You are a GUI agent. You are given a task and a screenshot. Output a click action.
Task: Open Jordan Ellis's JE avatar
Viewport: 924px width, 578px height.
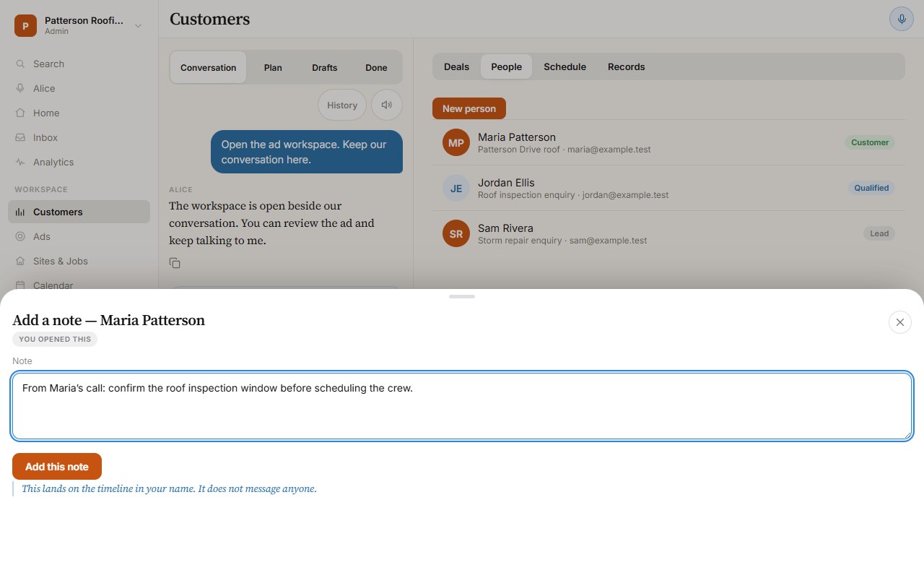click(456, 188)
